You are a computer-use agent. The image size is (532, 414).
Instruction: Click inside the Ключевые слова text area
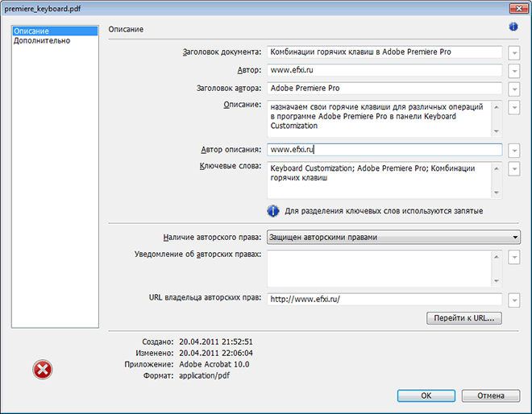pos(380,180)
